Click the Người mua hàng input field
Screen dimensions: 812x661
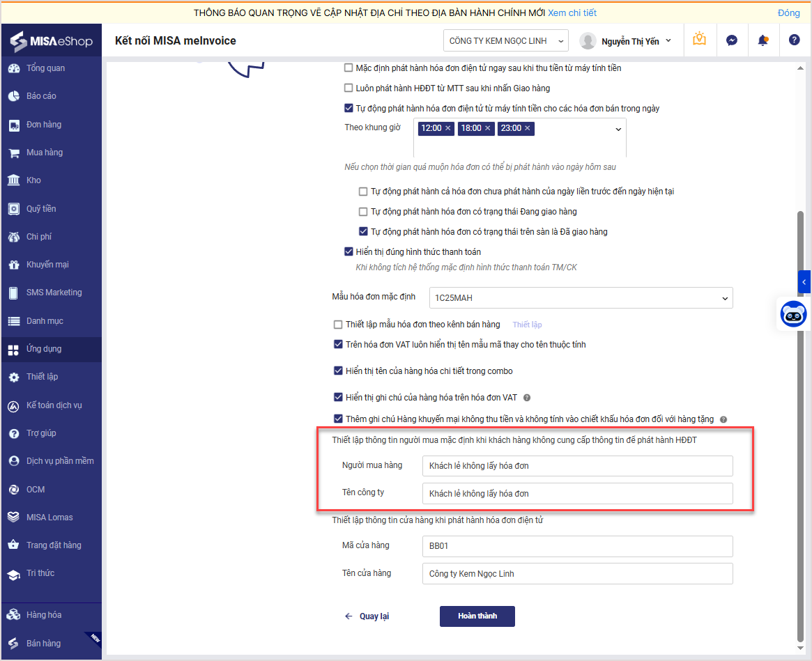(577, 466)
